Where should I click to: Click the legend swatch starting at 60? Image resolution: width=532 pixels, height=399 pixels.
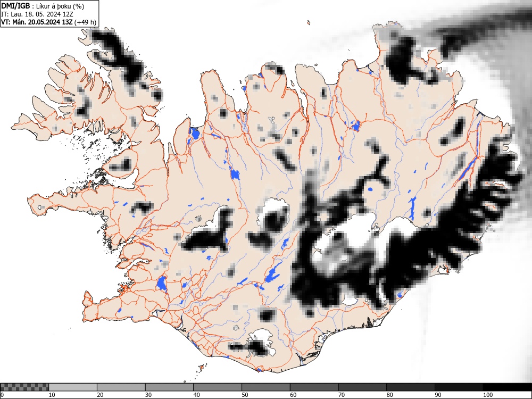click(x=314, y=387)
